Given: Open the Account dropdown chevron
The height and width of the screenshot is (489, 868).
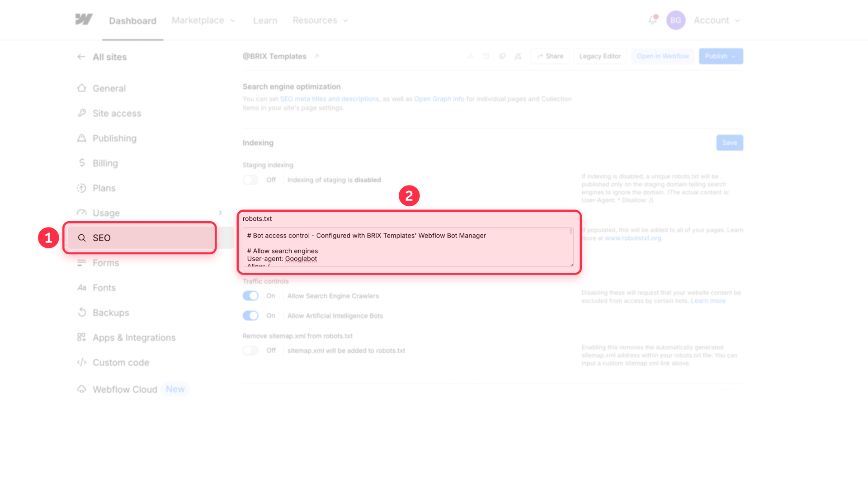Looking at the screenshot, I should [737, 21].
